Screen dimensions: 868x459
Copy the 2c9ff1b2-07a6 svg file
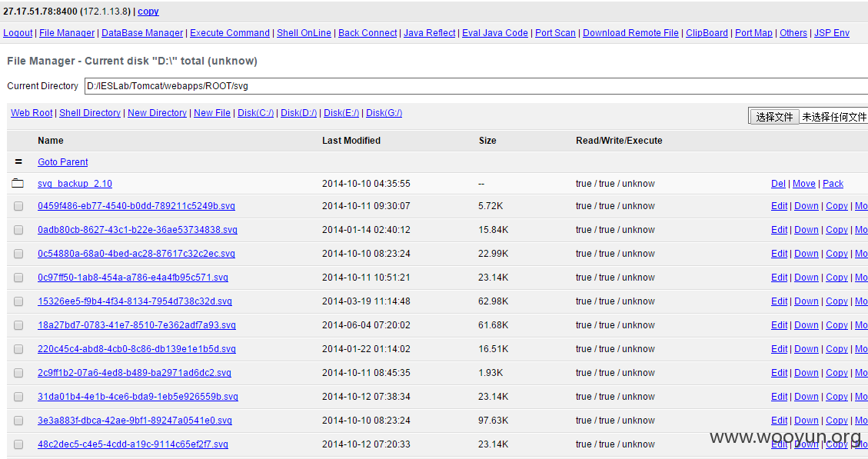(x=836, y=372)
